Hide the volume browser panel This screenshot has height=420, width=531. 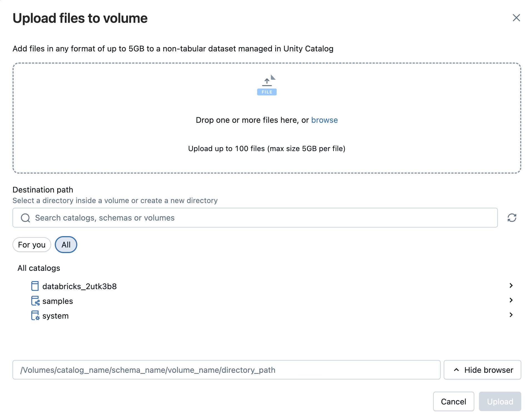point(482,370)
